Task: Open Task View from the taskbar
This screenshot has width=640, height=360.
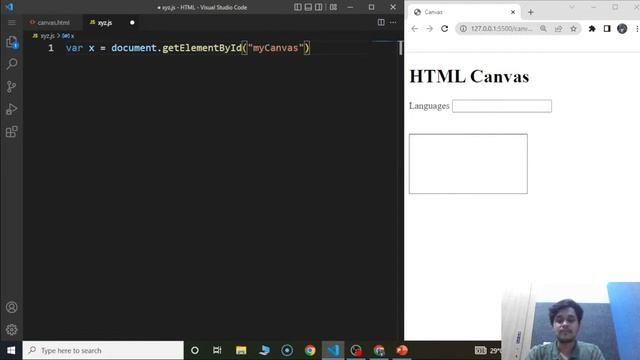Action: coord(217,350)
